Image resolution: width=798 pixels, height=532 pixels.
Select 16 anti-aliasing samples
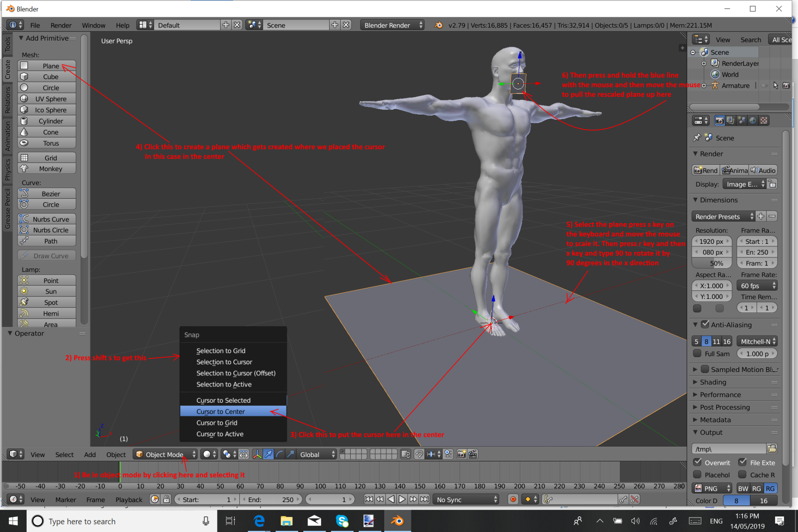tap(727, 342)
